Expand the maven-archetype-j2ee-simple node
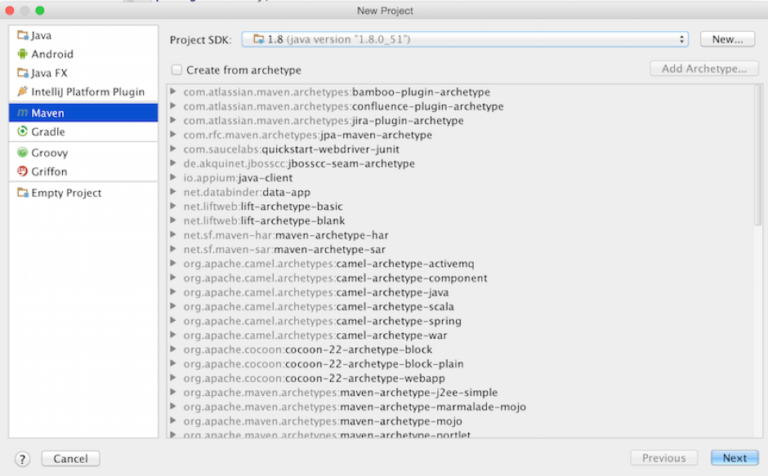Screen dimensions: 768x476 174,393
